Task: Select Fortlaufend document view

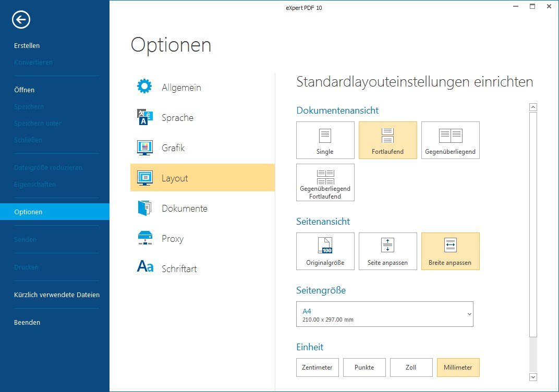Action: pos(388,140)
